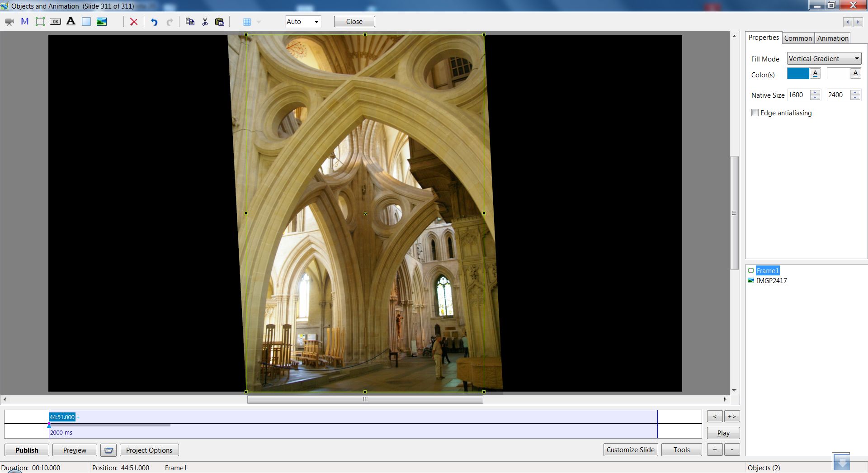Click the 2000 ms label on the timeline
This screenshot has width=868, height=473.
pos(61,432)
